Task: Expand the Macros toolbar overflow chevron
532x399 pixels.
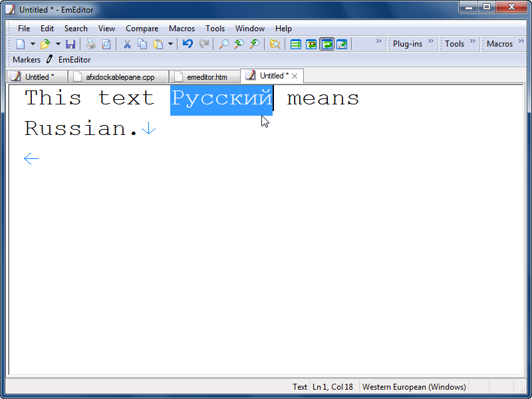Action: point(521,41)
